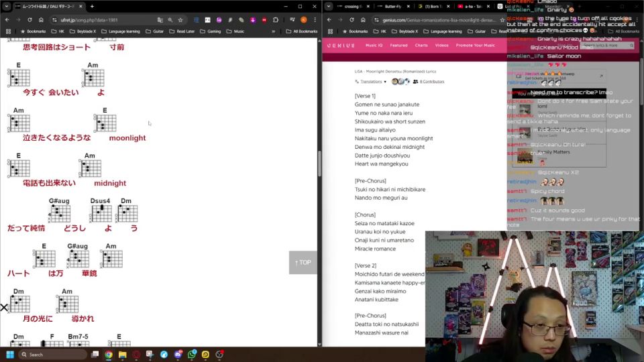Click the Dsus4 chord diagram

click(101, 213)
